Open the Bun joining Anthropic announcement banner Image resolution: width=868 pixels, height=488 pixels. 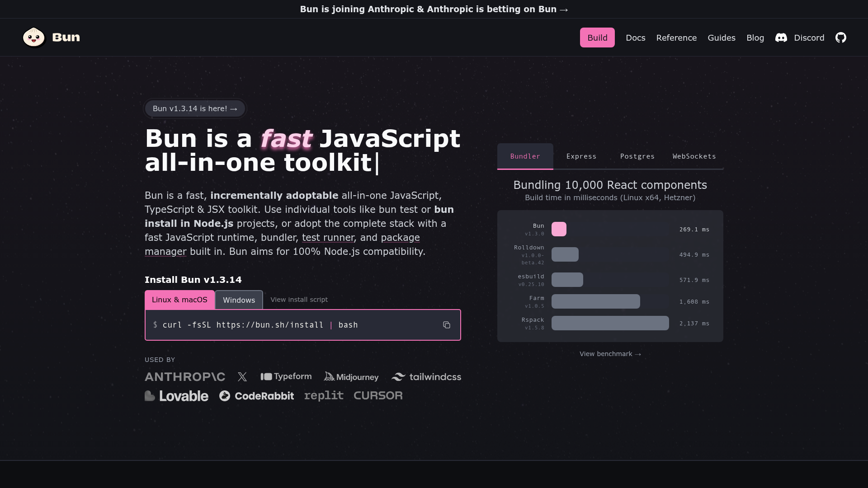(434, 9)
